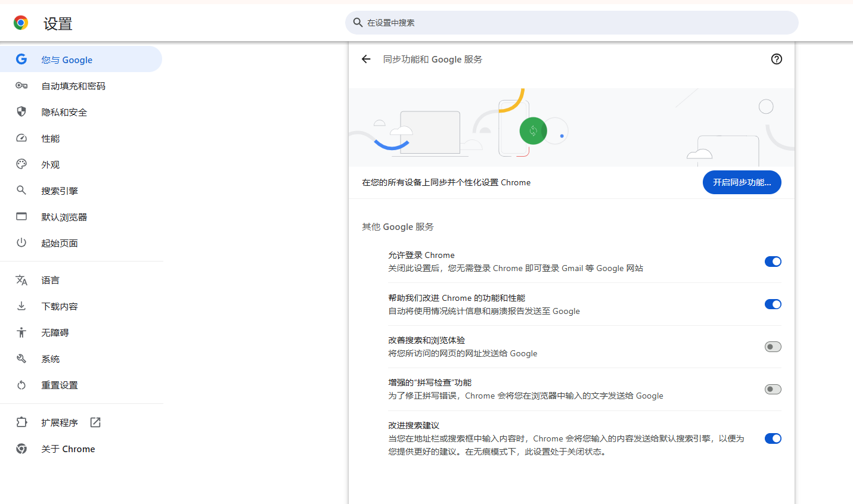
Task: Click the translate icon for 语言
Action: [21, 280]
